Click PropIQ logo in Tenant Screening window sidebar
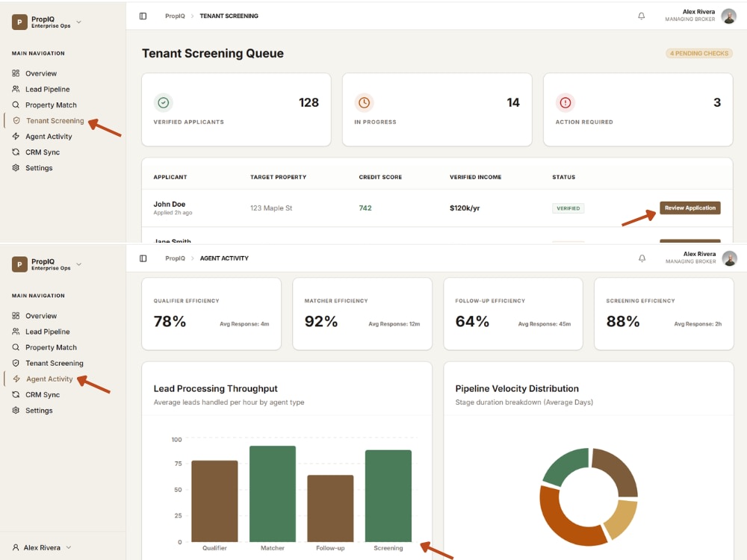Screen dimensions: 747x560 pos(19,22)
